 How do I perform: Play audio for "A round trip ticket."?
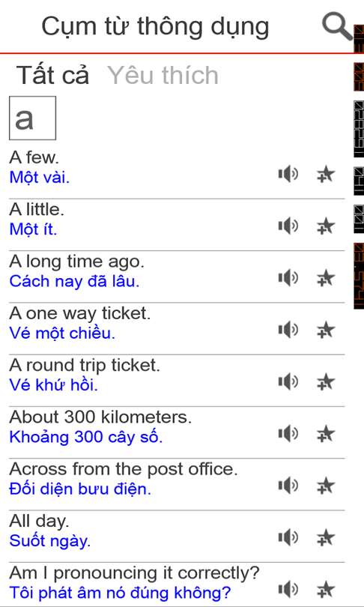[x=288, y=382]
